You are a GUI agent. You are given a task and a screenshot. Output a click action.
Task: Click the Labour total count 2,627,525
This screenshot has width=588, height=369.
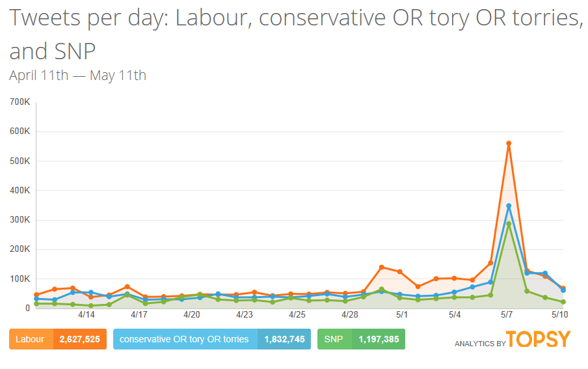coord(79,339)
